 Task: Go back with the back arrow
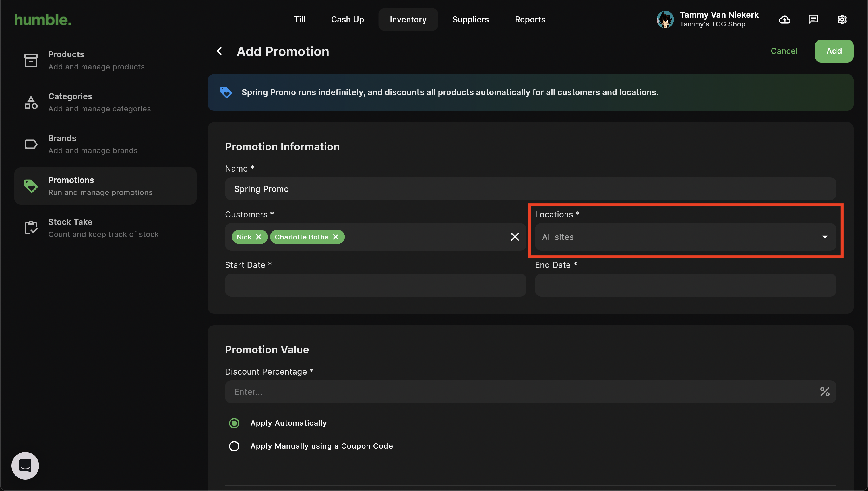(219, 51)
